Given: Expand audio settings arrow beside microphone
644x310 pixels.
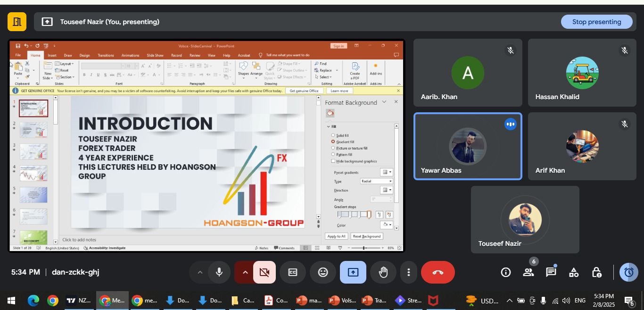Looking at the screenshot, I should (200, 272).
